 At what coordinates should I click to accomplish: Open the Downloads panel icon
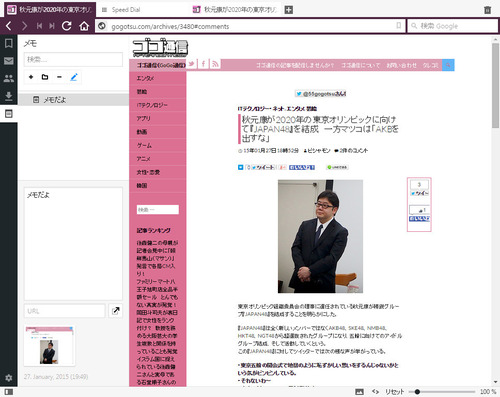click(9, 96)
